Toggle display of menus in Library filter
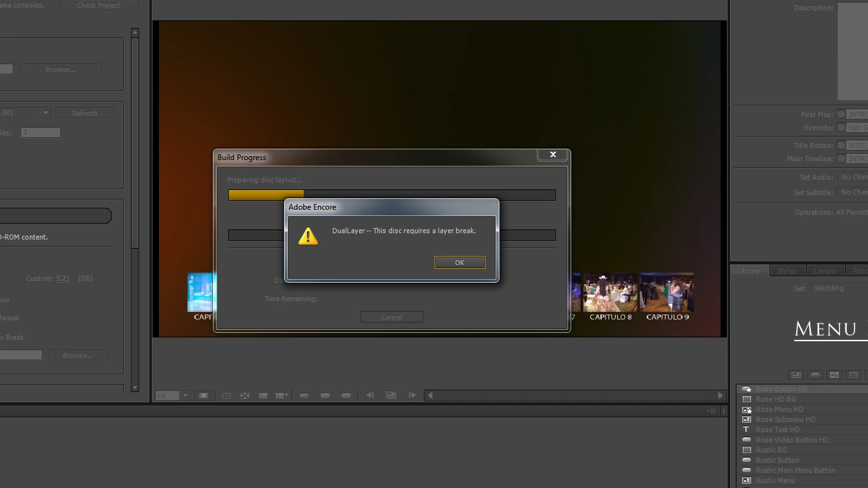 coord(796,375)
